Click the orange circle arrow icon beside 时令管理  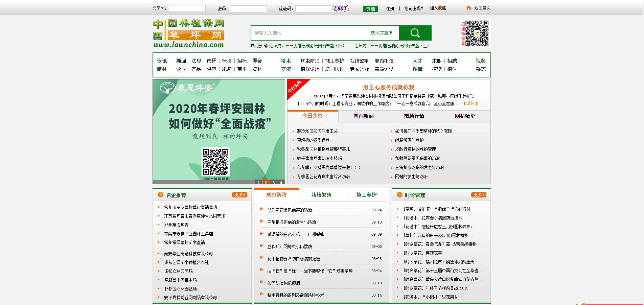click(399, 195)
